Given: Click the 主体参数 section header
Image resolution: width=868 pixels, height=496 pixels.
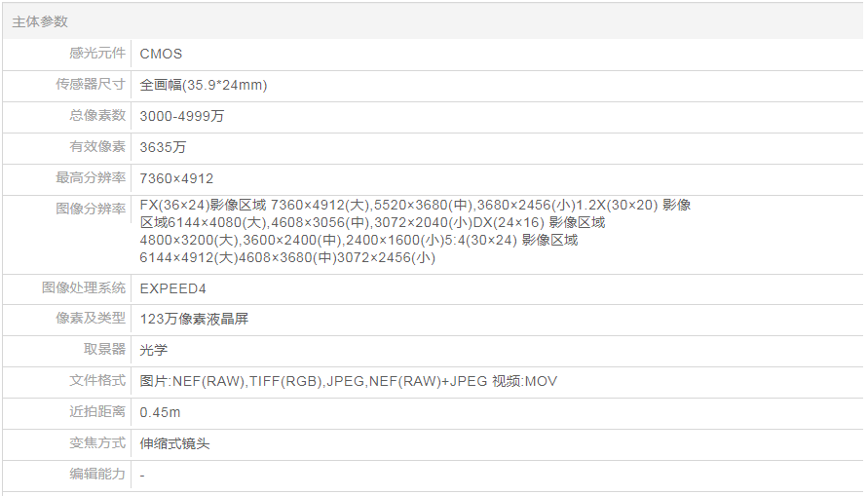Looking at the screenshot, I should pyautogui.click(x=40, y=21).
